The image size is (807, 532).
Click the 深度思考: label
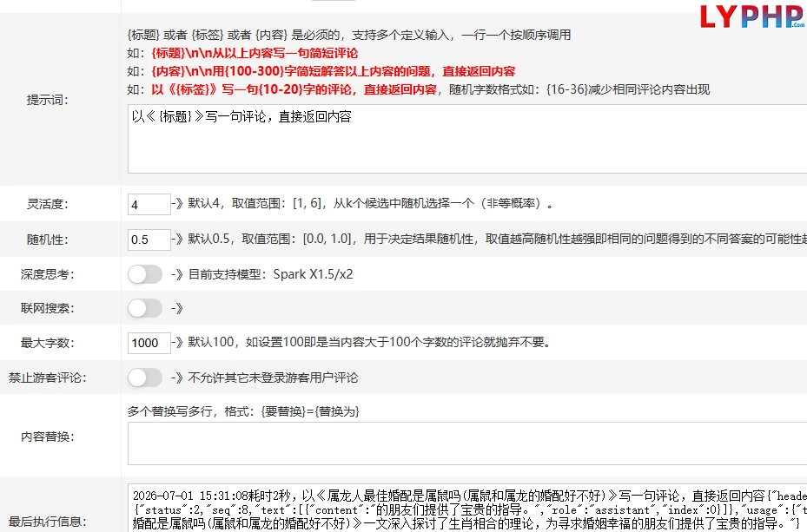pos(48,274)
